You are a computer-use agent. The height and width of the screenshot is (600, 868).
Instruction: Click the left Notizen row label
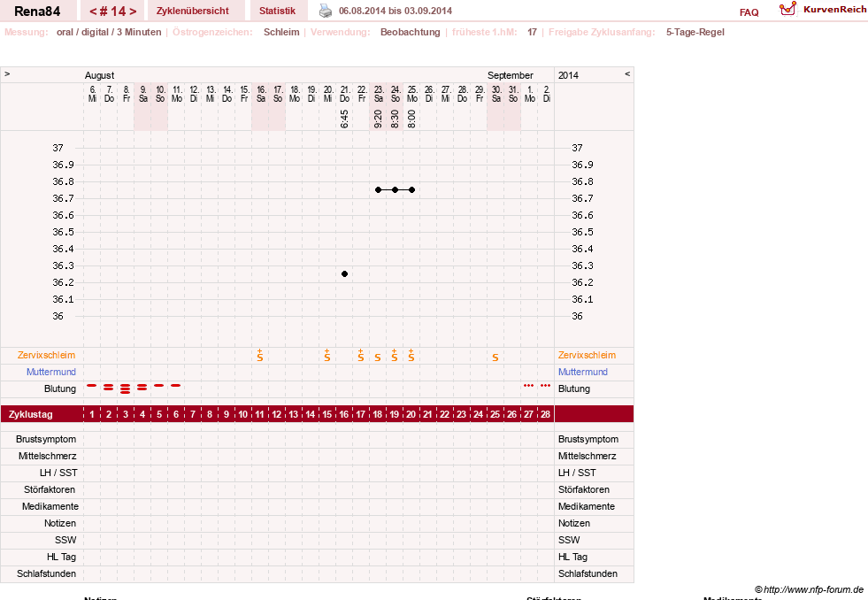[x=60, y=523]
